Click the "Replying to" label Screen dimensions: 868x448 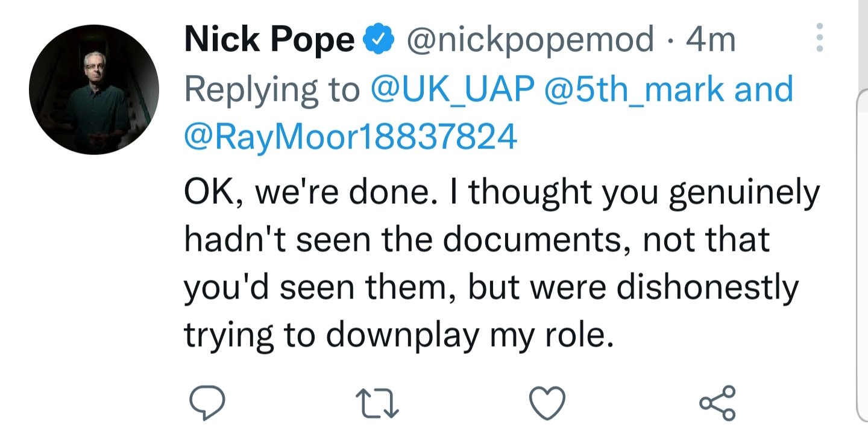tap(271, 90)
